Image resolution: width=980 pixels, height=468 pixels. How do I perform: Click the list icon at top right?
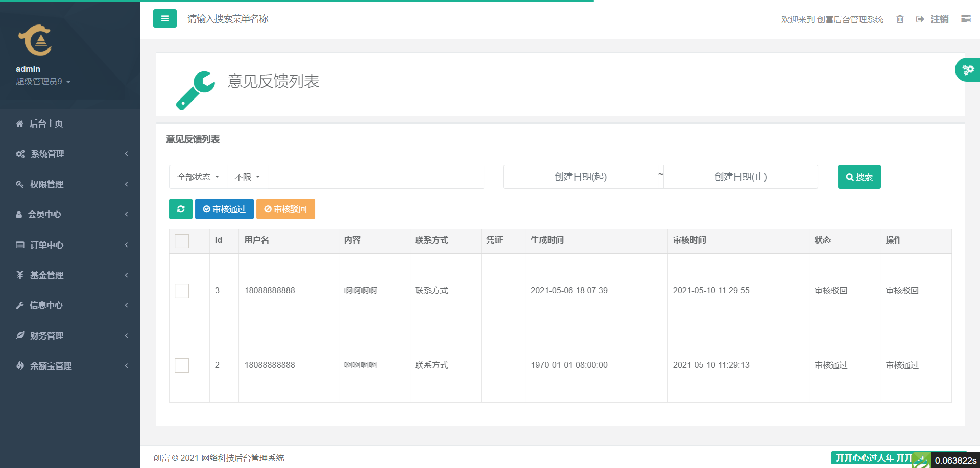click(x=966, y=19)
